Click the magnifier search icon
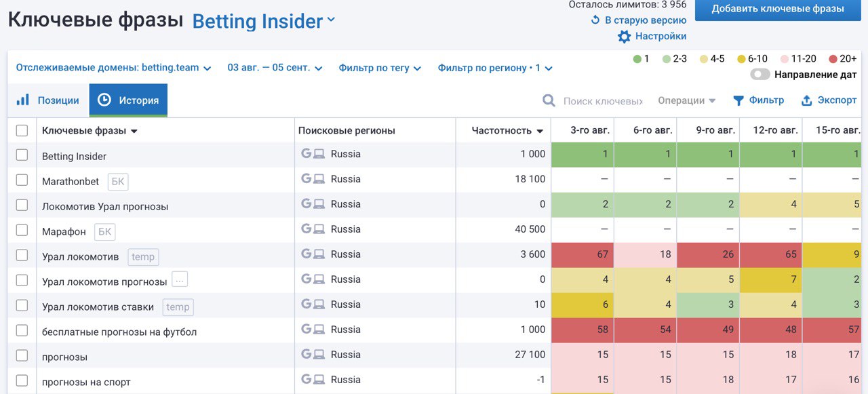This screenshot has width=868, height=394. (549, 100)
